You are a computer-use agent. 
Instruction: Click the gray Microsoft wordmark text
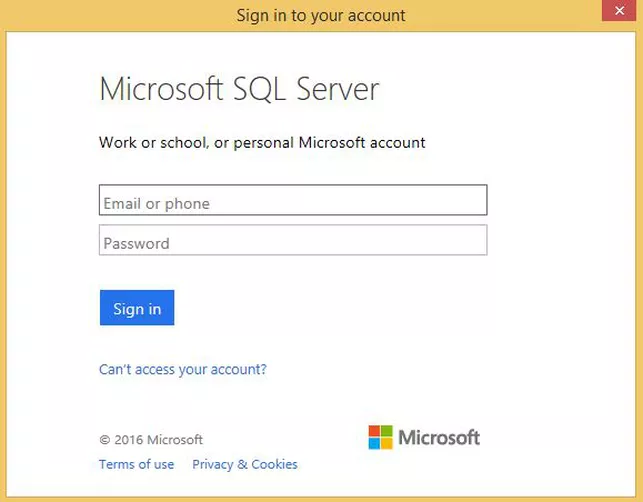439,438
